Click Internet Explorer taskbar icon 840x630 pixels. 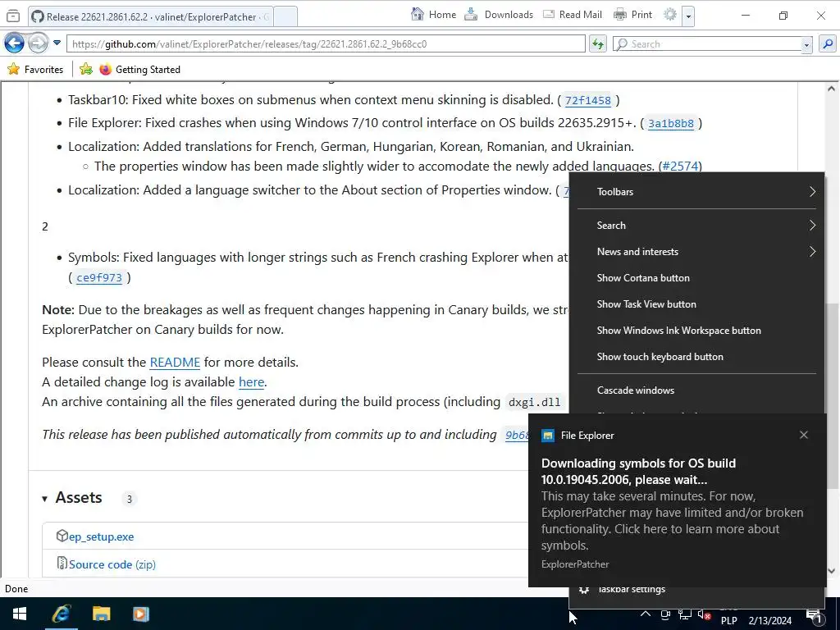61,614
